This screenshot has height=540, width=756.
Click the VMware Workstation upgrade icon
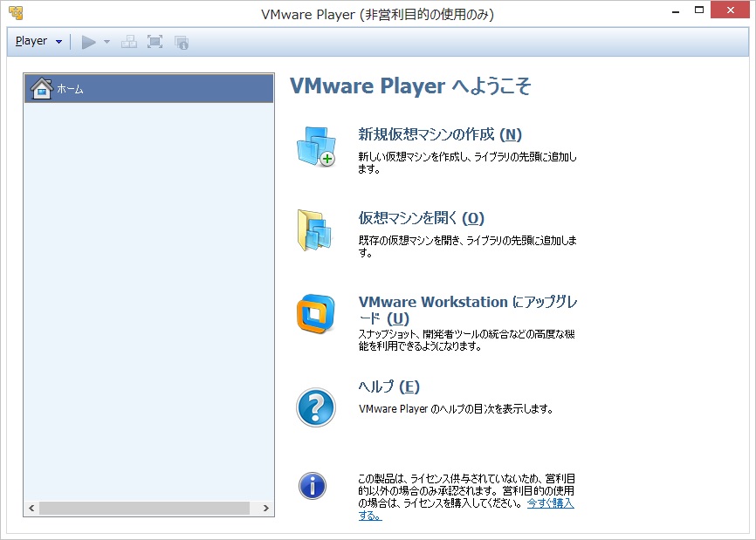coord(316,313)
